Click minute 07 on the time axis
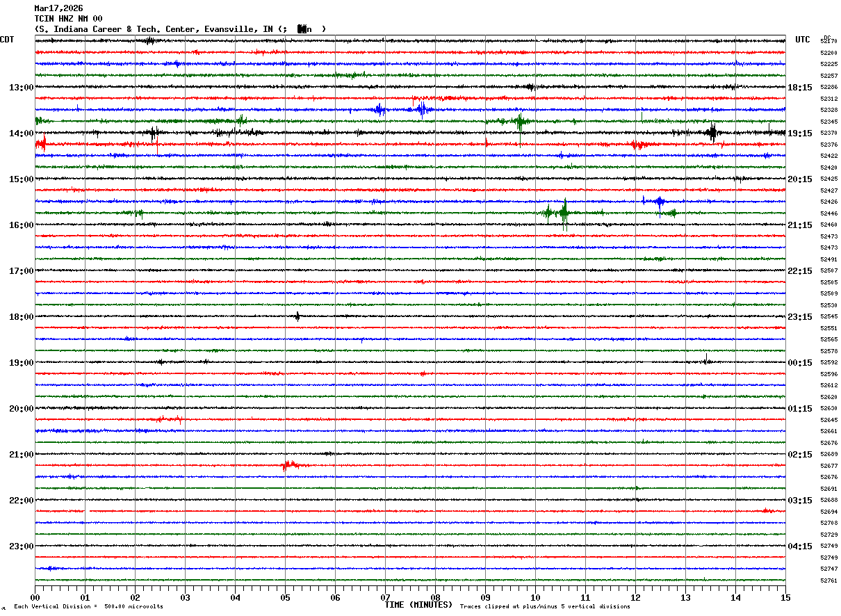This screenshot has height=616, width=841. 385,598
